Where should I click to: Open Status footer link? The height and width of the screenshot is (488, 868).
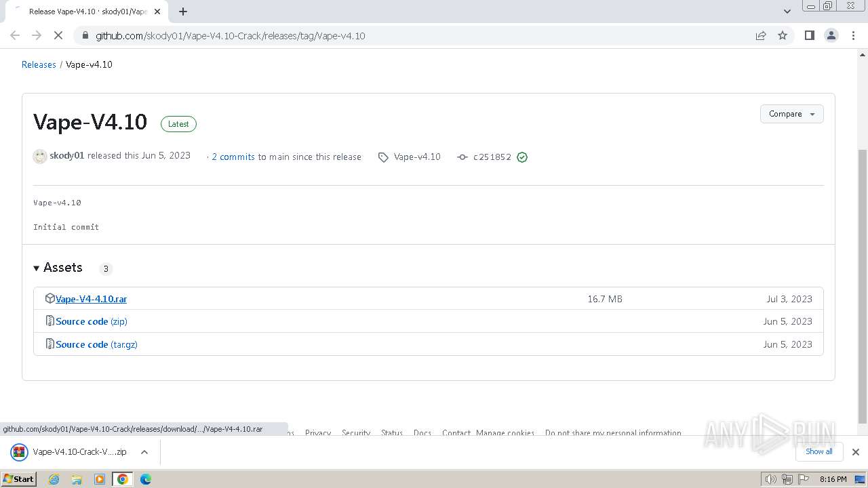click(x=392, y=432)
